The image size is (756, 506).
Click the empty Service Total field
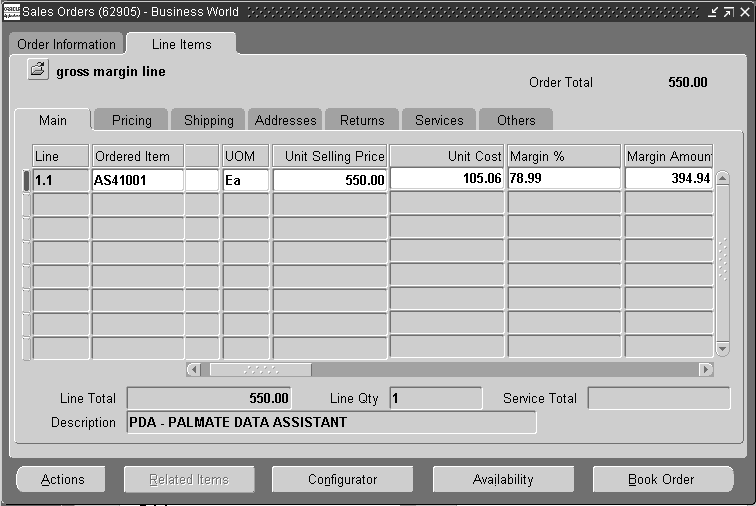pos(659,398)
